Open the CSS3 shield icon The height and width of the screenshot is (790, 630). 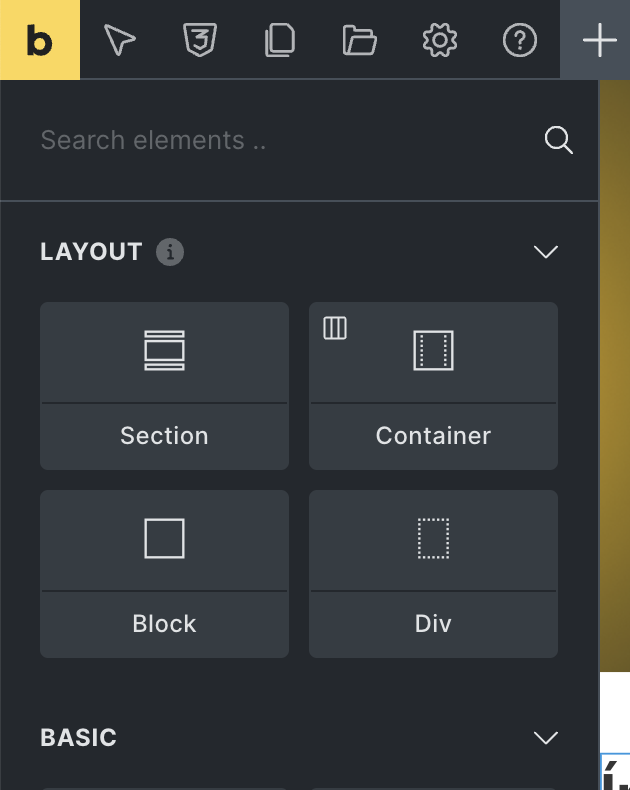(x=200, y=40)
